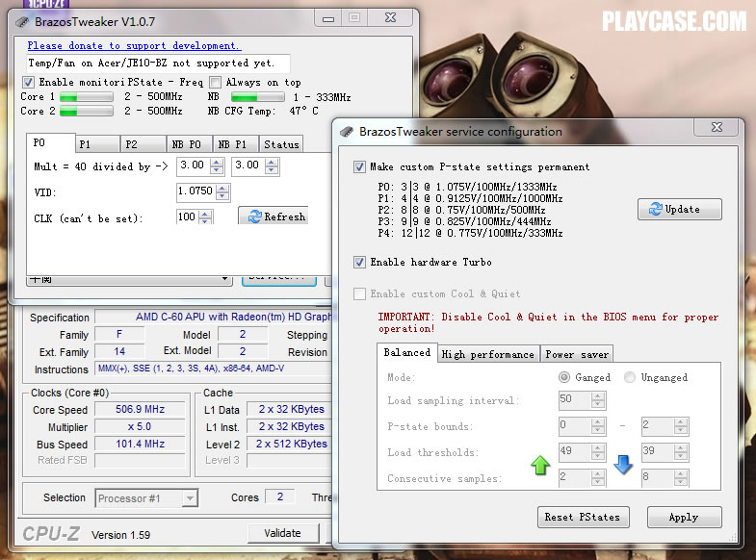Screen dimensions: 756x560
Task: Toggle Enable custom Cool & Quiet checkbox
Action: (359, 293)
